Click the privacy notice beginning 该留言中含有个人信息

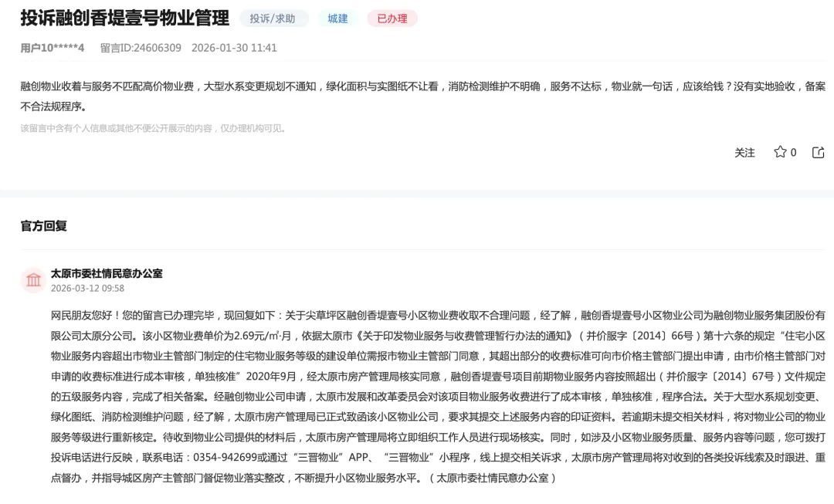pyautogui.click(x=154, y=128)
